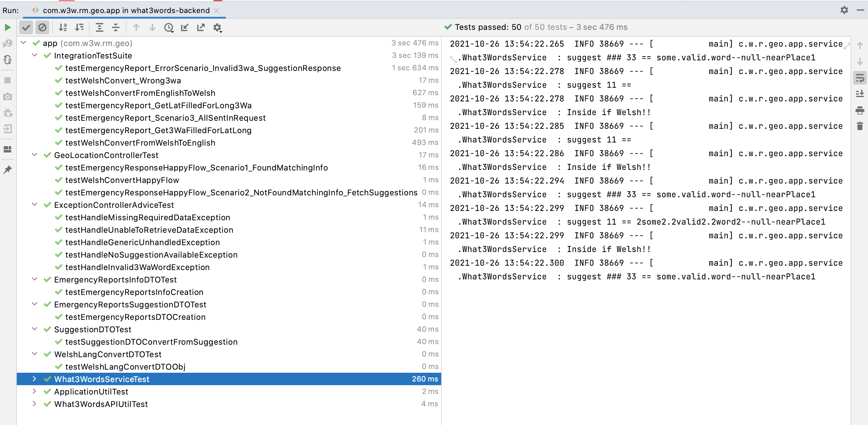Collapse the IntegrationTestSuite node
The image size is (868, 425).
coord(34,55)
